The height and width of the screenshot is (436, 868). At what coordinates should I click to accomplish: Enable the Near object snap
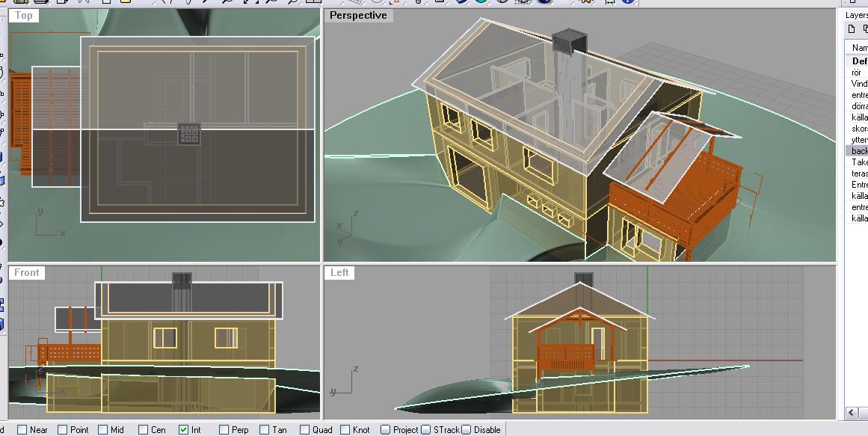tap(22, 430)
